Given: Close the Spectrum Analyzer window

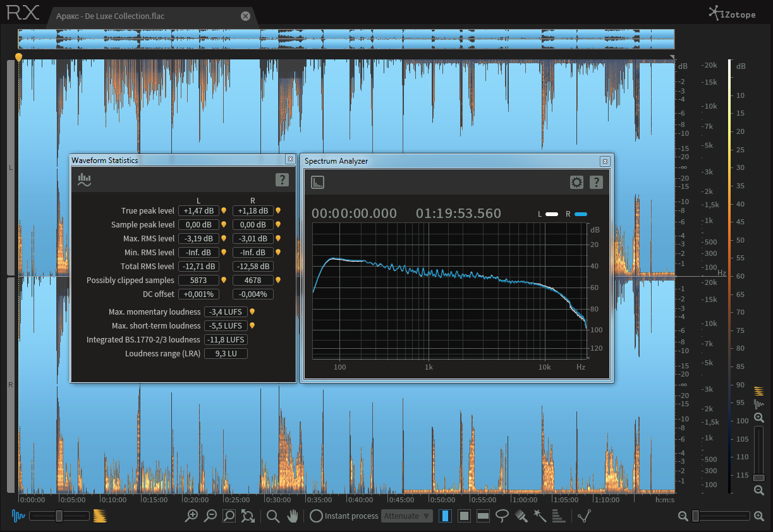Looking at the screenshot, I should click(605, 161).
